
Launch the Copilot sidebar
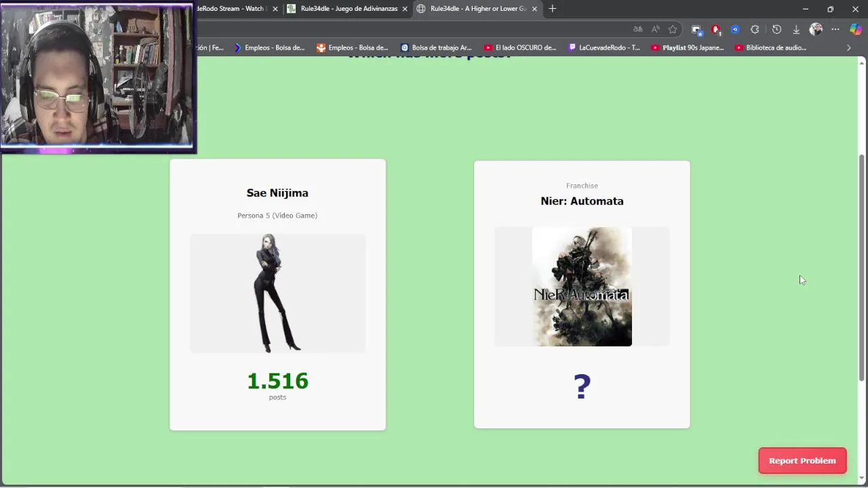click(x=856, y=29)
